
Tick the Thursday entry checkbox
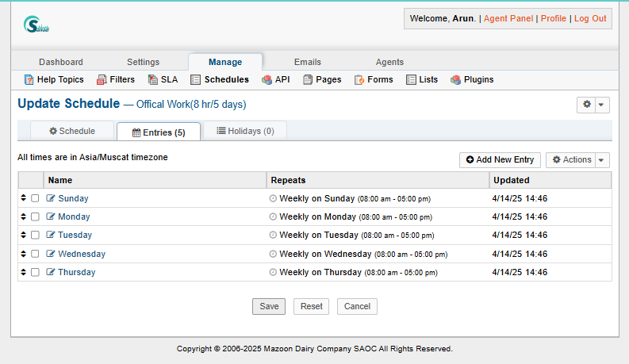pyautogui.click(x=35, y=272)
